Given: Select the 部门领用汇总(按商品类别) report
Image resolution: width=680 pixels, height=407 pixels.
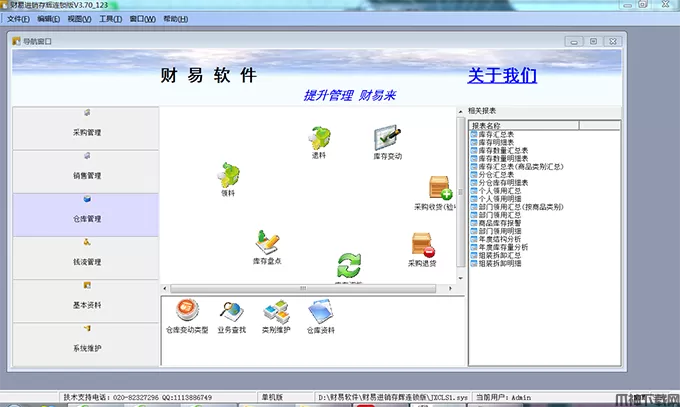Looking at the screenshot, I should (x=517, y=207).
